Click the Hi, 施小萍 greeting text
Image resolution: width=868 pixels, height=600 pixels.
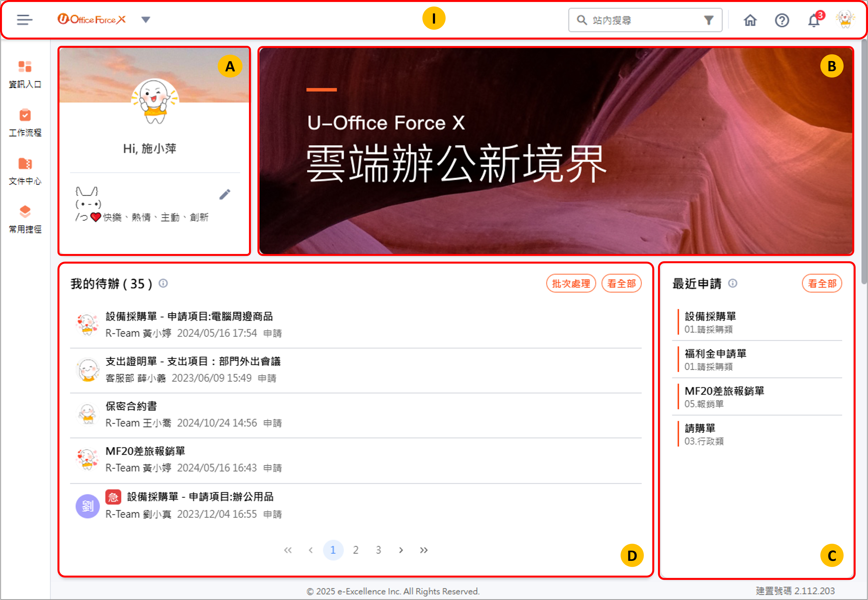(150, 149)
